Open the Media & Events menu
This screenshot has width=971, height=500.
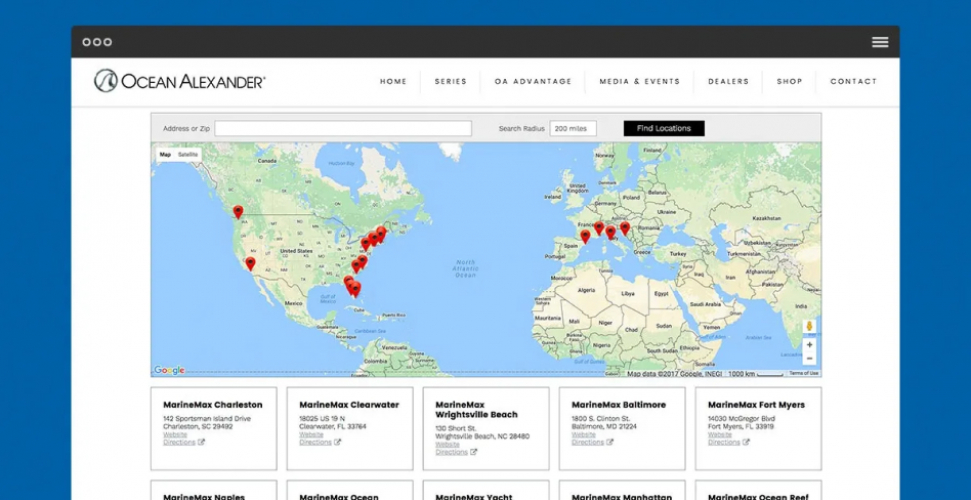tap(639, 81)
